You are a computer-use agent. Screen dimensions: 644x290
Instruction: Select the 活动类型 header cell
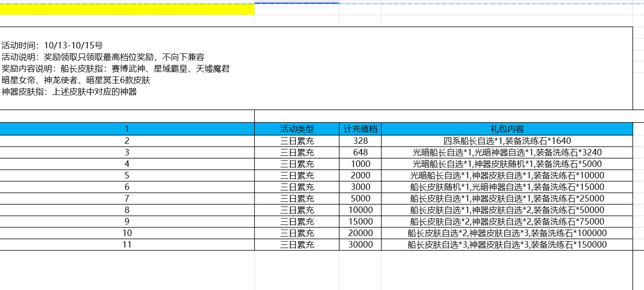point(297,129)
